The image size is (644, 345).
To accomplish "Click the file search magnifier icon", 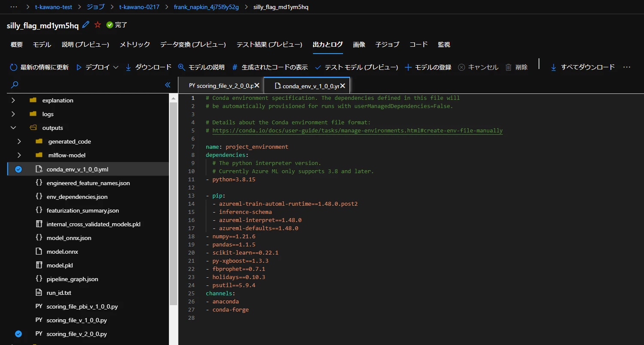I will click(x=15, y=85).
